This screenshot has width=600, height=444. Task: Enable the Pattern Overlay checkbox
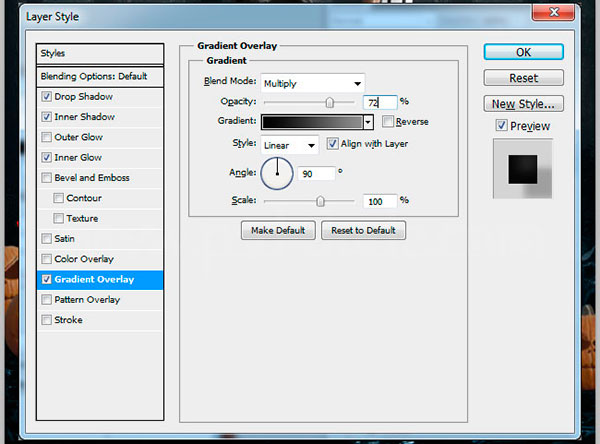tap(46, 299)
